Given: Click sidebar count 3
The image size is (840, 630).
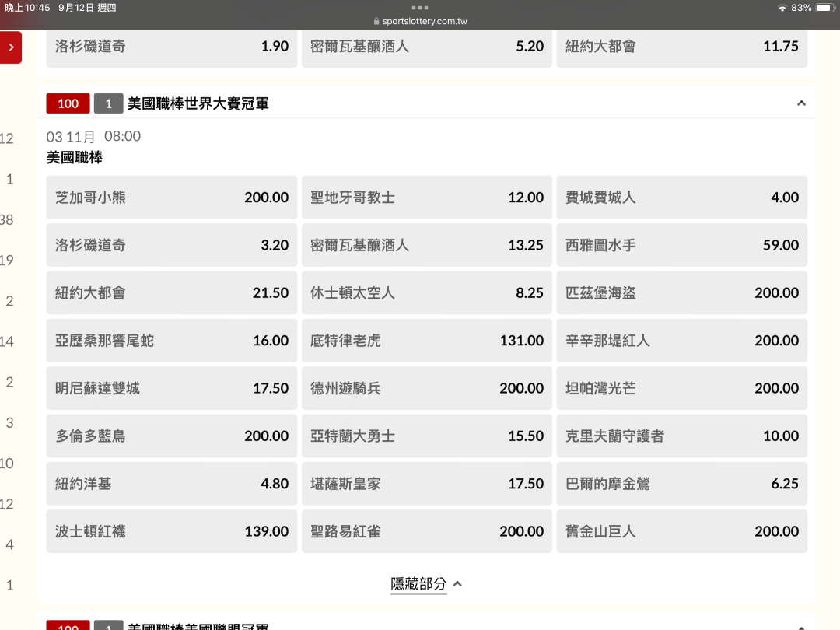Looking at the screenshot, I should point(9,422).
